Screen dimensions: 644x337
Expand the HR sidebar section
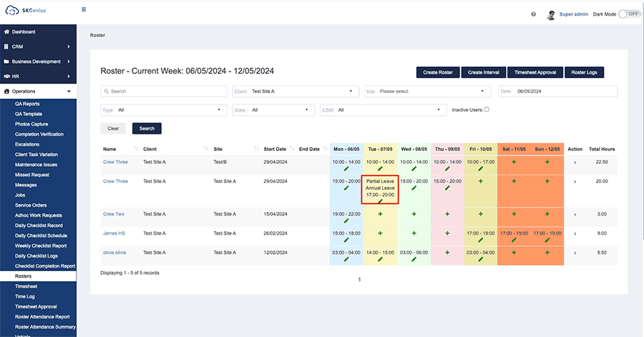[38, 77]
